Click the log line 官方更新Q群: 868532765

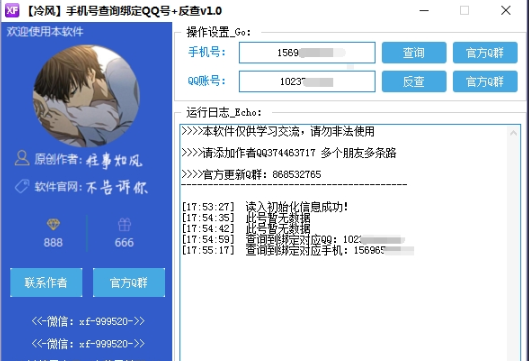(251, 174)
